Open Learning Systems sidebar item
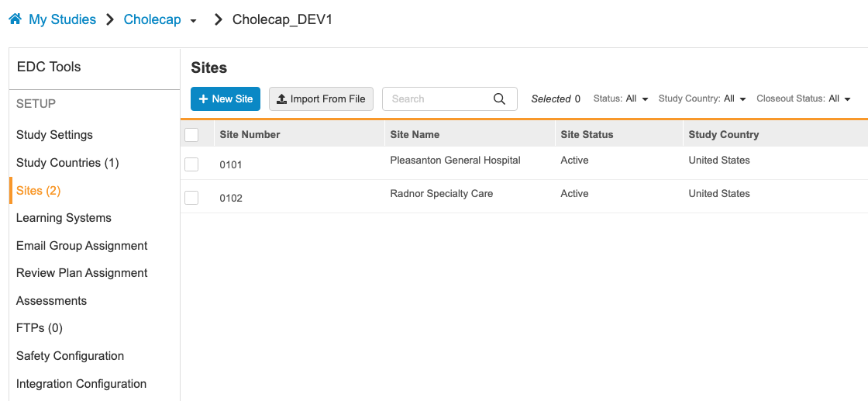This screenshot has height=401, width=868. click(64, 218)
